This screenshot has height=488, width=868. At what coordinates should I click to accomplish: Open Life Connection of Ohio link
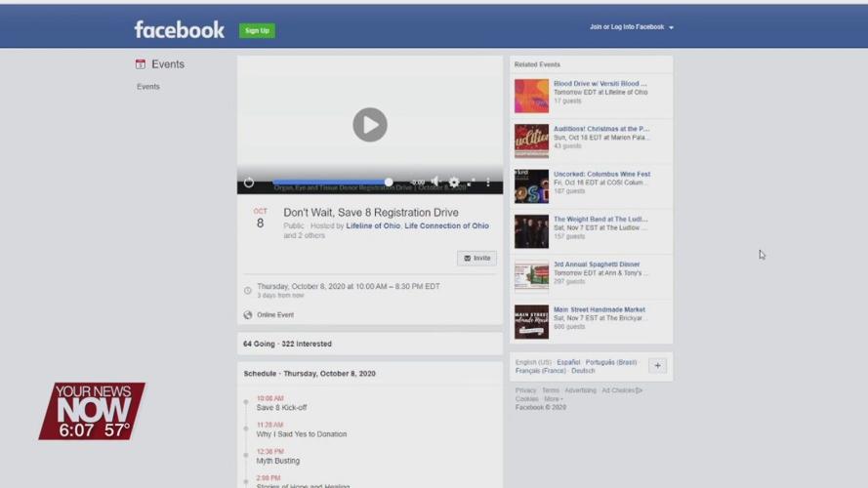coord(446,226)
